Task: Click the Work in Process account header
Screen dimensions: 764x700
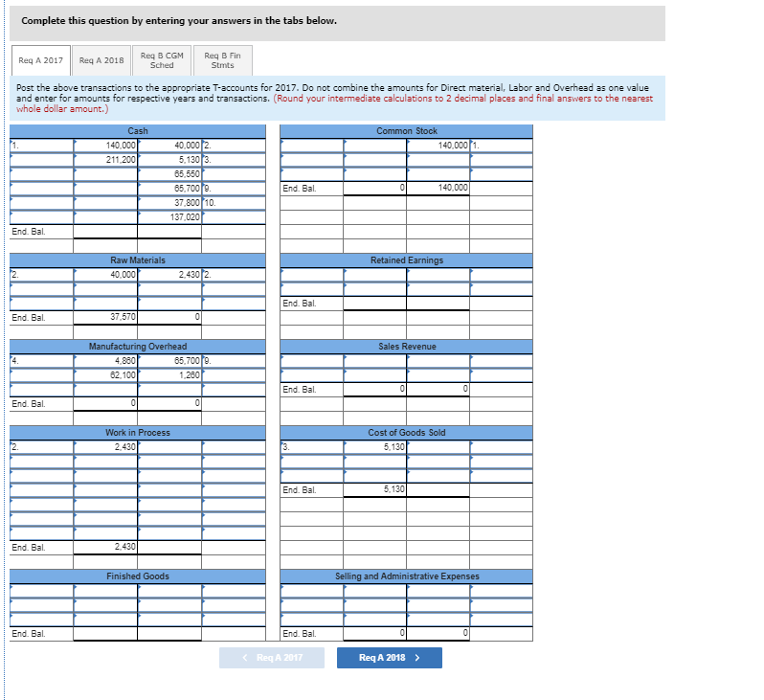Action: coord(138,433)
